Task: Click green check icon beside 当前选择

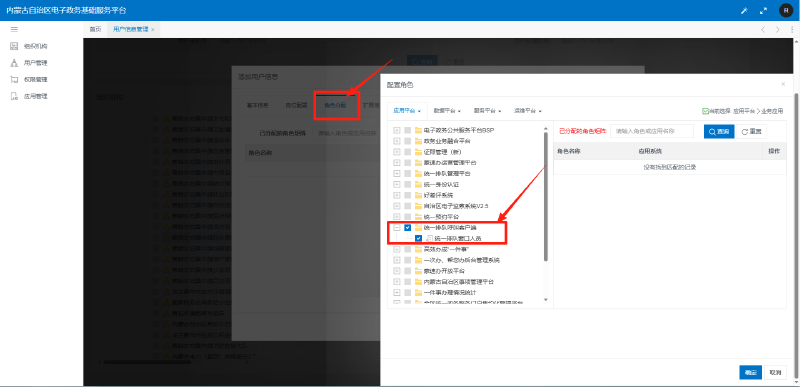Action: tap(705, 111)
